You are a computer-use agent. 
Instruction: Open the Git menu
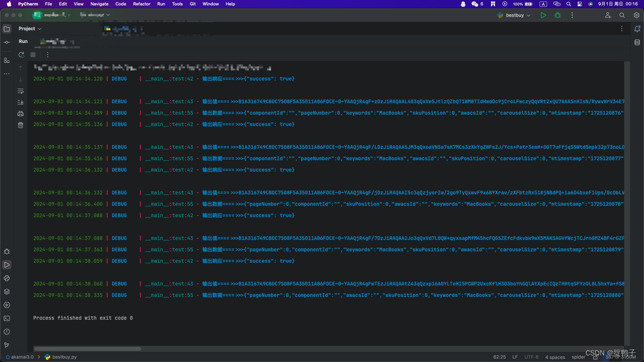(x=193, y=4)
